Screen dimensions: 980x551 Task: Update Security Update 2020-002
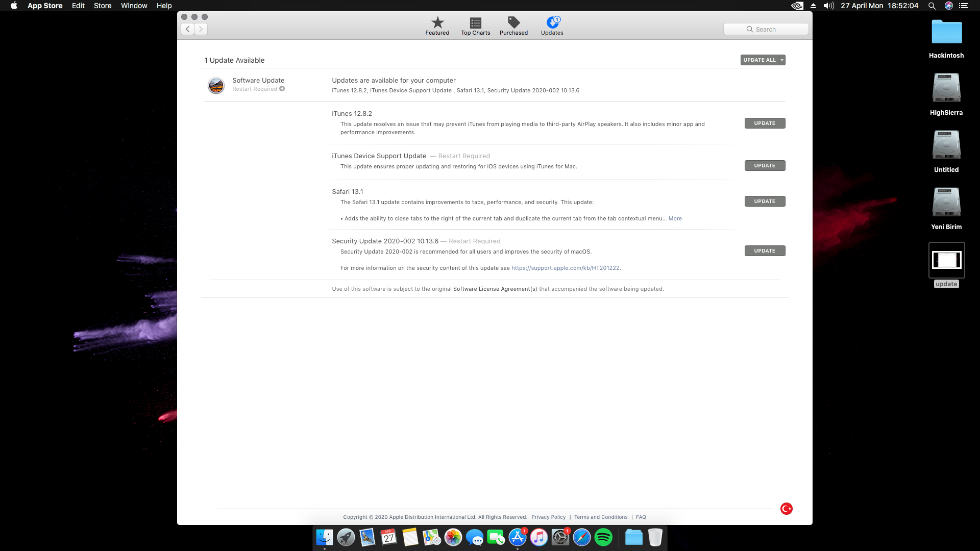(764, 251)
